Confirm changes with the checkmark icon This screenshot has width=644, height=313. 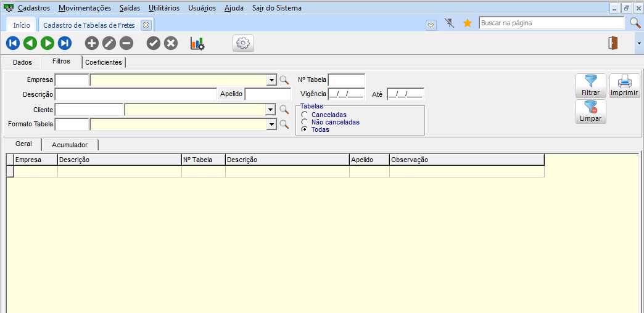[153, 43]
